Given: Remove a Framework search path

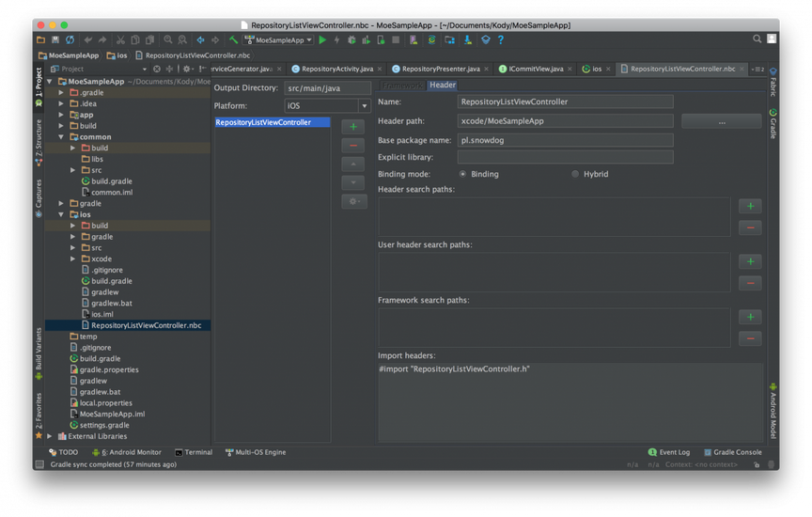Looking at the screenshot, I should pyautogui.click(x=750, y=338).
